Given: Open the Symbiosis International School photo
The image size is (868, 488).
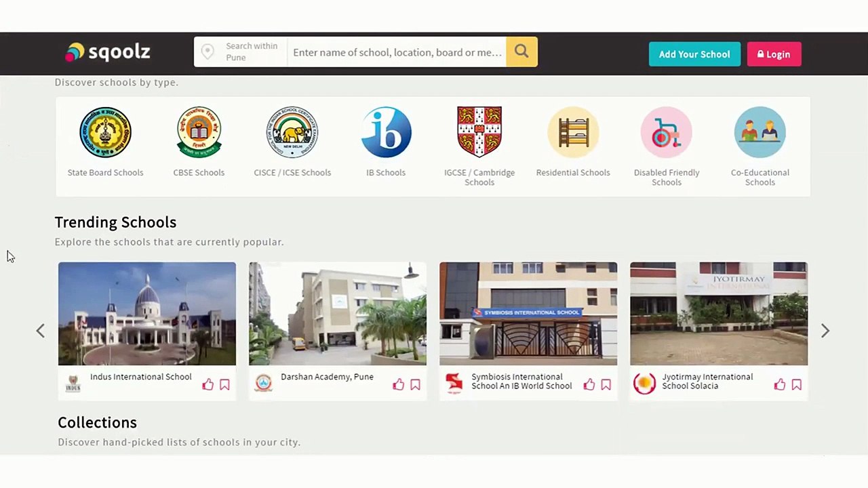Looking at the screenshot, I should click(x=528, y=314).
